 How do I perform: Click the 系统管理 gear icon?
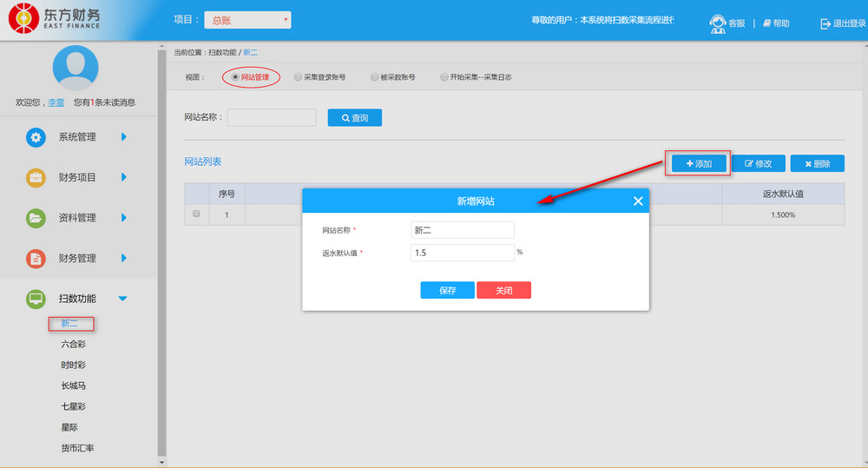click(x=36, y=137)
